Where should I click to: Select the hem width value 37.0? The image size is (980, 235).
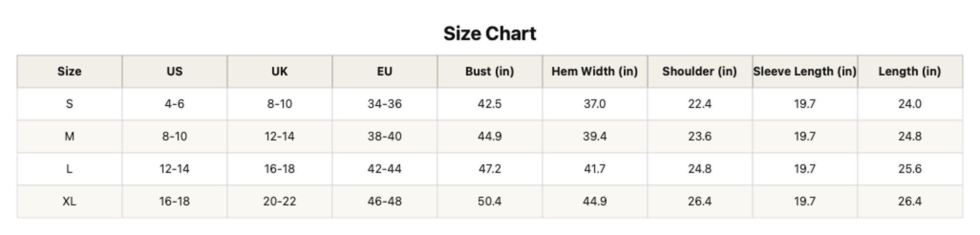[x=595, y=104]
